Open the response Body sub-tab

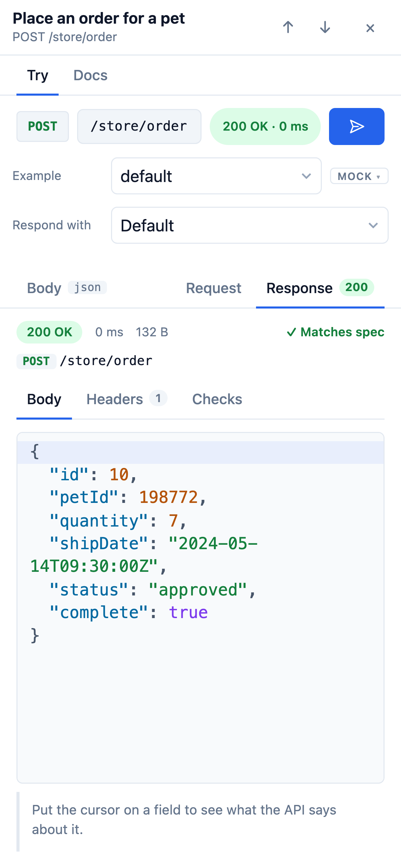pos(44,399)
